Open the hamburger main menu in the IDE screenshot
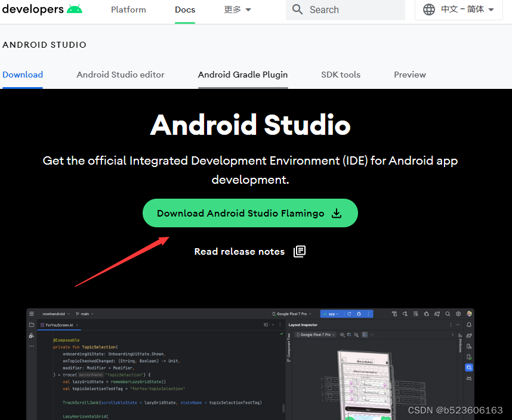Viewport: 512px width, 420px height. [32, 314]
